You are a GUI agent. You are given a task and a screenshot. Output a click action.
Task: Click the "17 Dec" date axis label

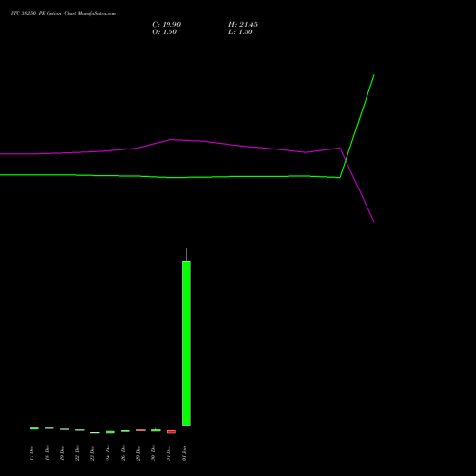point(31,453)
